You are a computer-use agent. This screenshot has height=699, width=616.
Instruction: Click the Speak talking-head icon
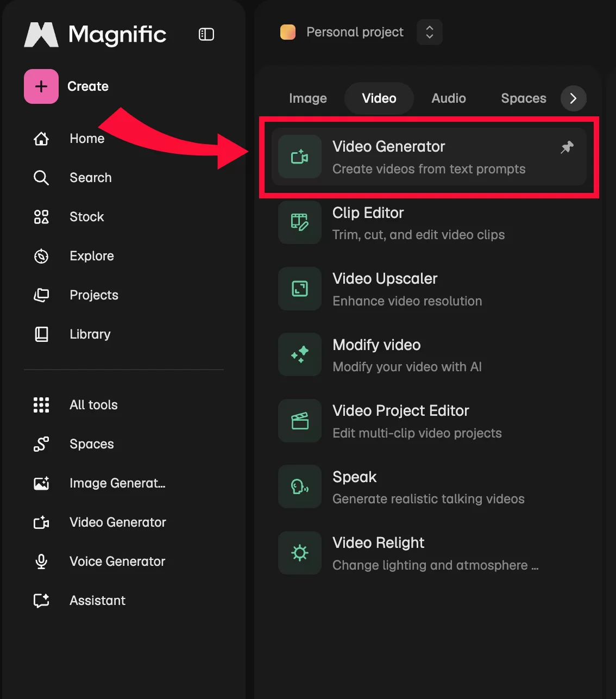coord(300,486)
